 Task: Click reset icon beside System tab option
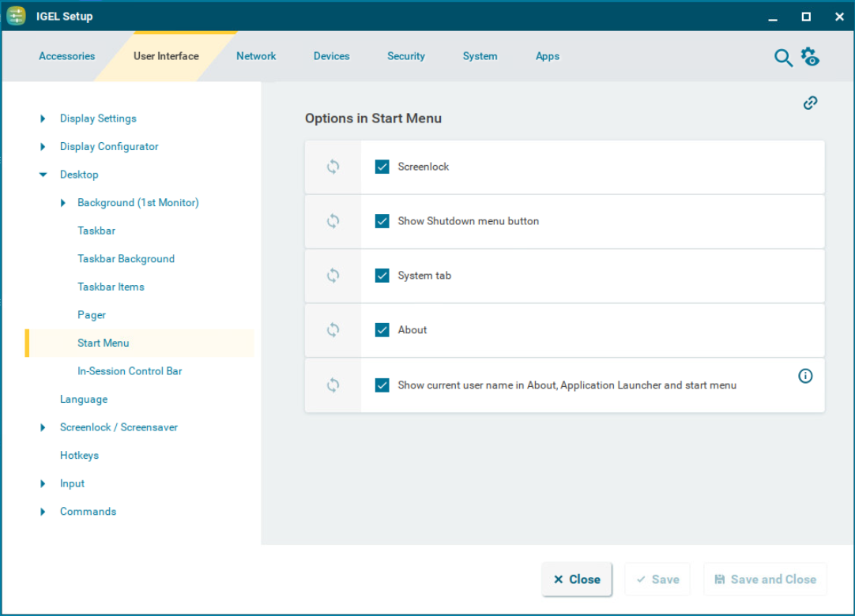(x=333, y=276)
